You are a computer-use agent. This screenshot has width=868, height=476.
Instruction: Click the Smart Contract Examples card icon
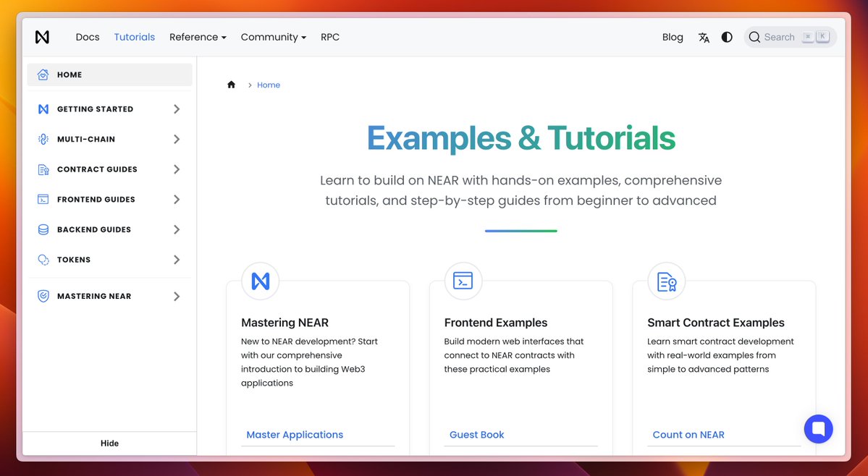point(667,281)
